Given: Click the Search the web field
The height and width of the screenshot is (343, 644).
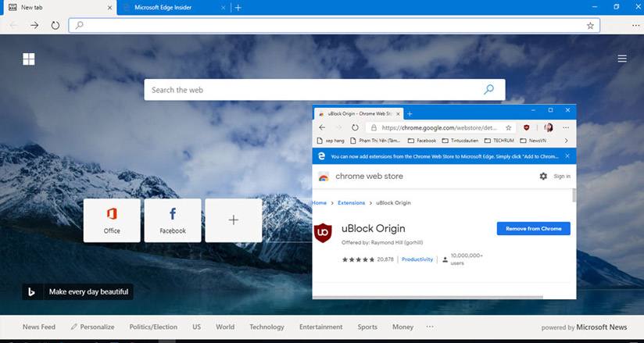Looking at the screenshot, I should coord(324,90).
